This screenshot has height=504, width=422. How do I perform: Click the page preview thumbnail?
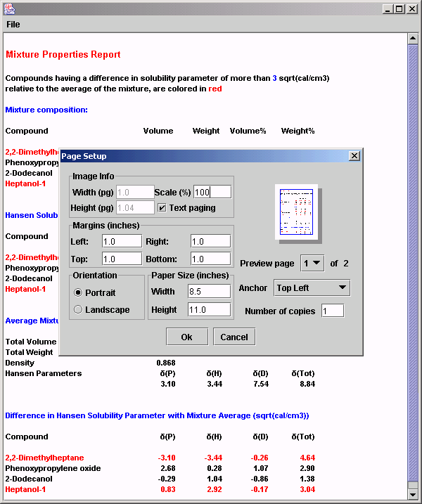tap(295, 211)
